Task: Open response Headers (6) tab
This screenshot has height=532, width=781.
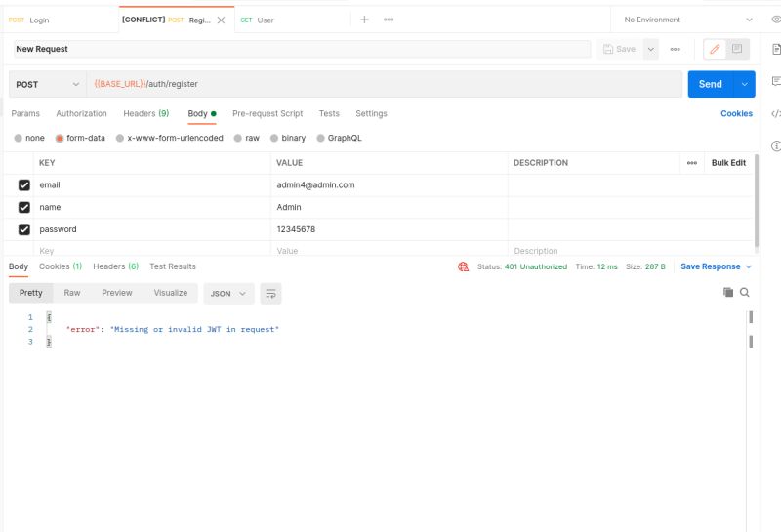Action: [x=115, y=266]
